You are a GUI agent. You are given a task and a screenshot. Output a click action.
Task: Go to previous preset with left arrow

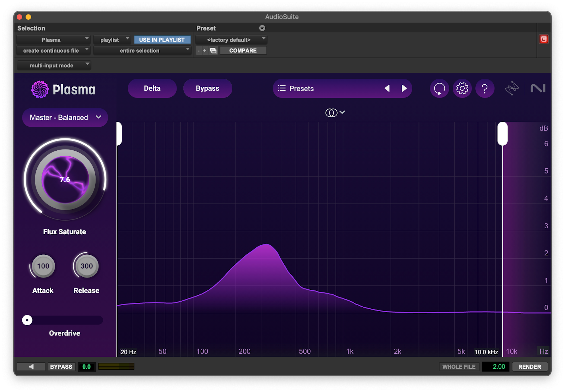[x=387, y=89]
